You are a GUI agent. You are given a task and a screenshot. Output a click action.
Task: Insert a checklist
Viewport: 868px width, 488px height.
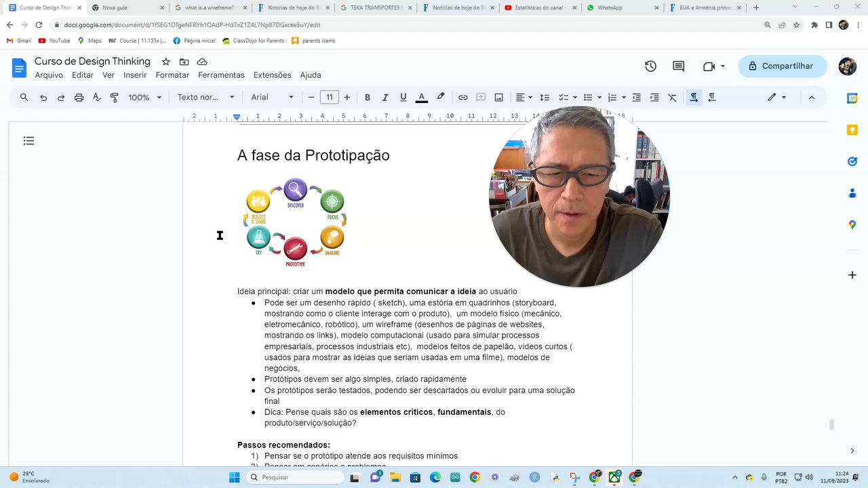563,98
